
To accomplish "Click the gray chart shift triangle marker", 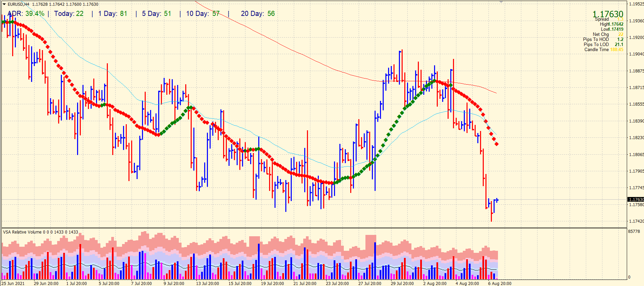I will 501,2.
